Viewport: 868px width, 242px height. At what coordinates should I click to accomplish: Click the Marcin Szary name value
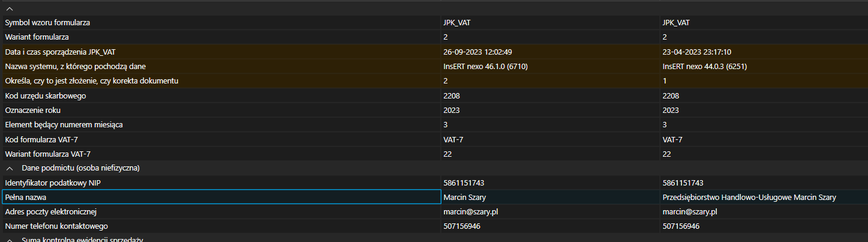click(x=465, y=197)
